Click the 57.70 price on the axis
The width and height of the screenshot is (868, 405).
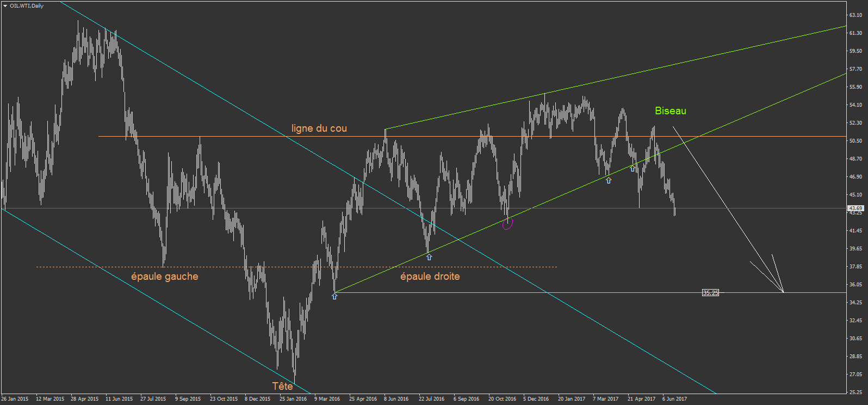pyautogui.click(x=855, y=69)
